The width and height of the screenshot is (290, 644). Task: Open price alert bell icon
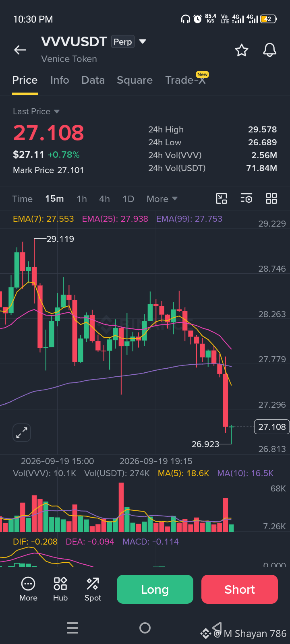270,50
